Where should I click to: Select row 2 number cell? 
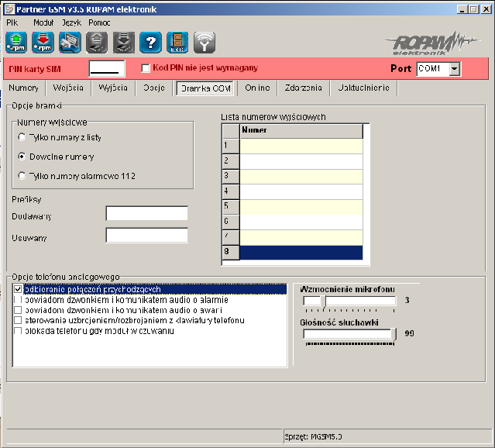point(301,161)
